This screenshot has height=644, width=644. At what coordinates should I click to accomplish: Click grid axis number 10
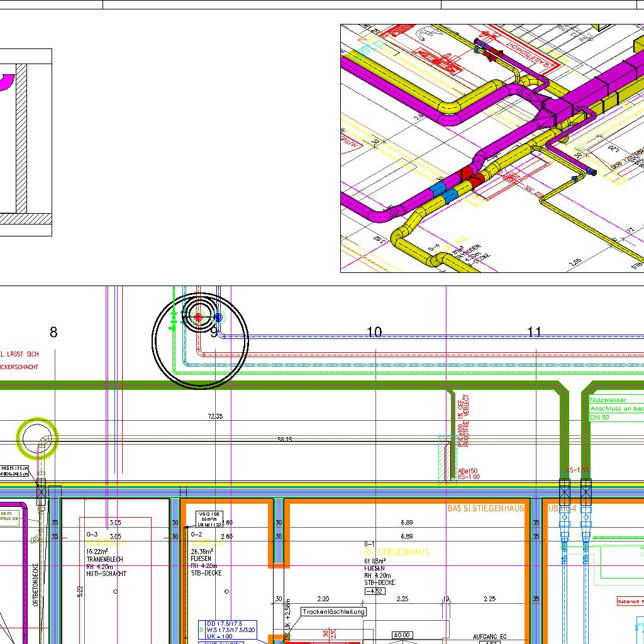374,332
